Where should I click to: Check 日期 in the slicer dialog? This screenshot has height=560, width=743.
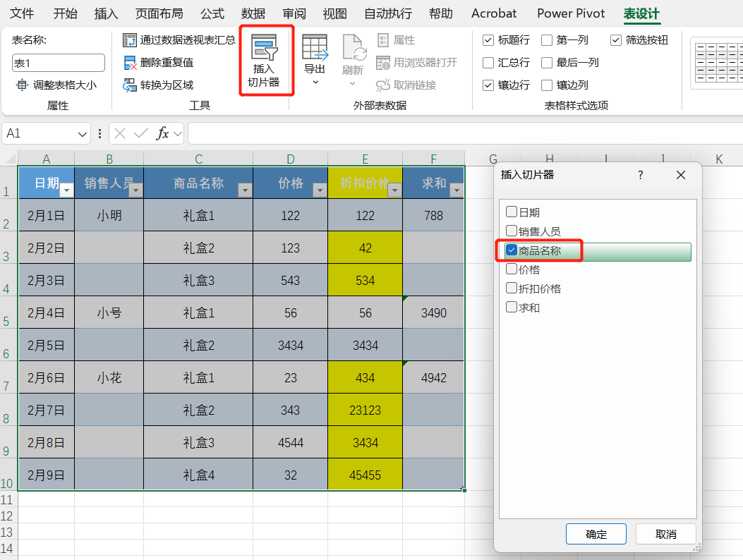[512, 212]
